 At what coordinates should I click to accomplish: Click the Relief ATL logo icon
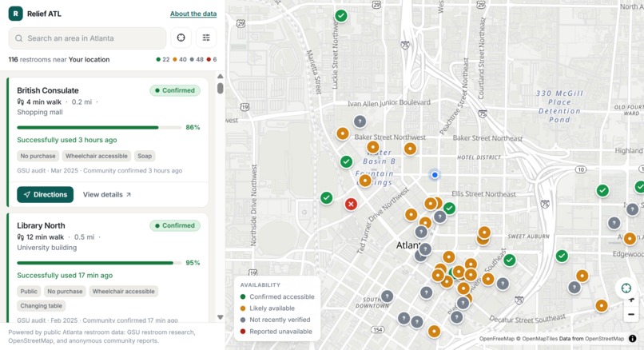16,14
